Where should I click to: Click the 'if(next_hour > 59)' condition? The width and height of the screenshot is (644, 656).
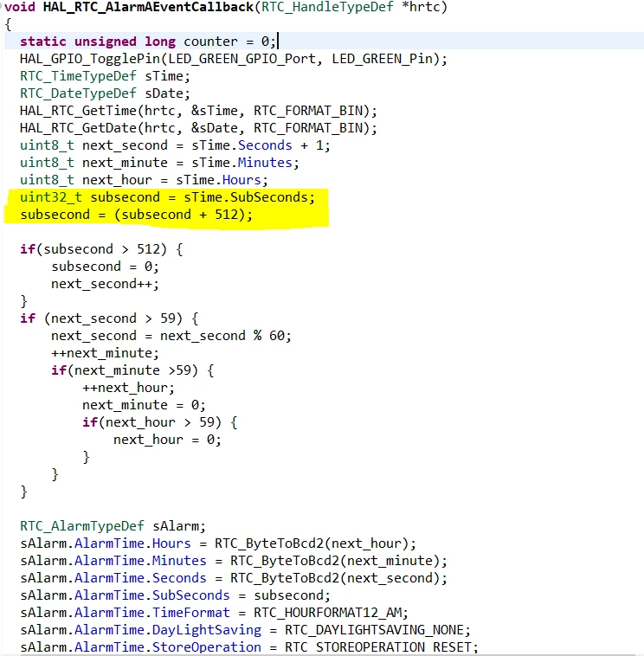coord(160,422)
